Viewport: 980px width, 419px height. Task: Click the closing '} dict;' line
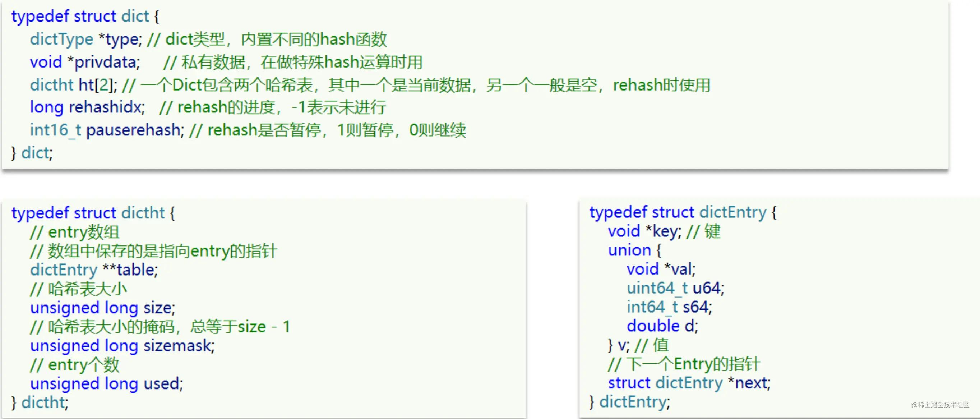point(32,153)
